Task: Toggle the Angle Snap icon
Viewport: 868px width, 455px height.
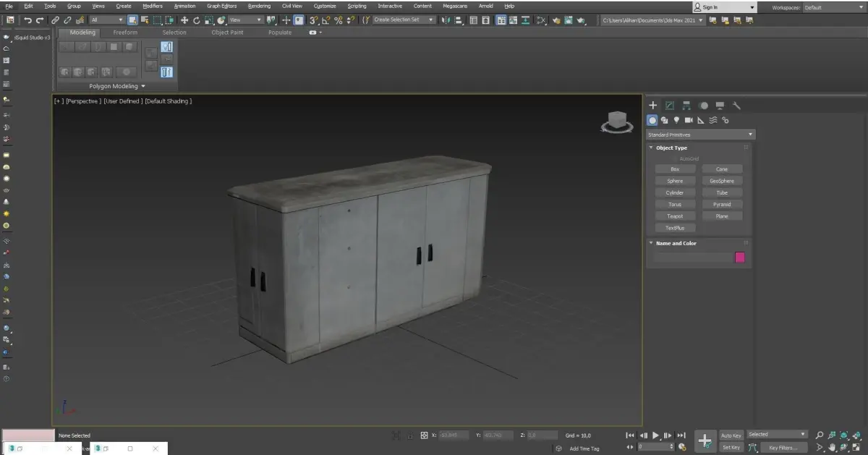Action: [x=326, y=20]
